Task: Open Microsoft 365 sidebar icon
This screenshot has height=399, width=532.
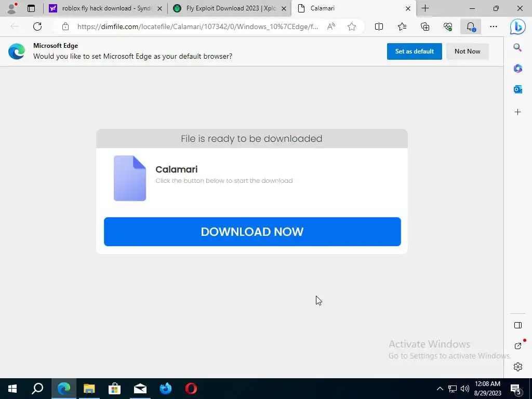Action: pyautogui.click(x=518, y=68)
